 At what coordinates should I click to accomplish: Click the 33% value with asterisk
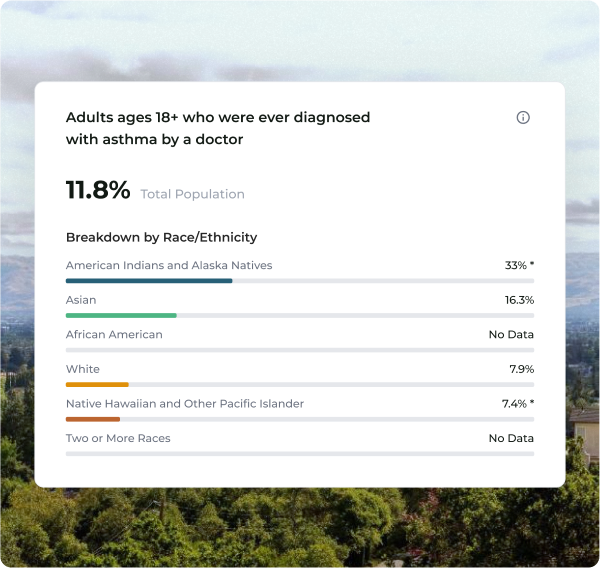519,265
